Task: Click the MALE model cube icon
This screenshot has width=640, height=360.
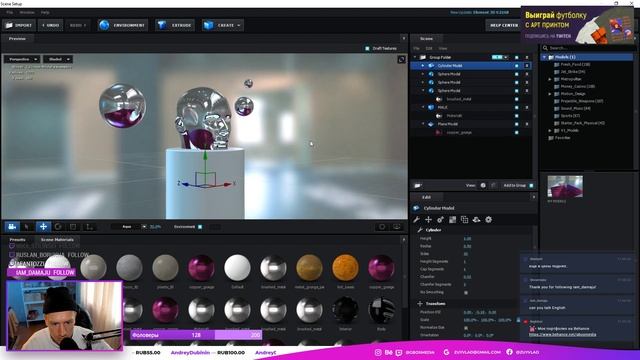Action: [431, 107]
